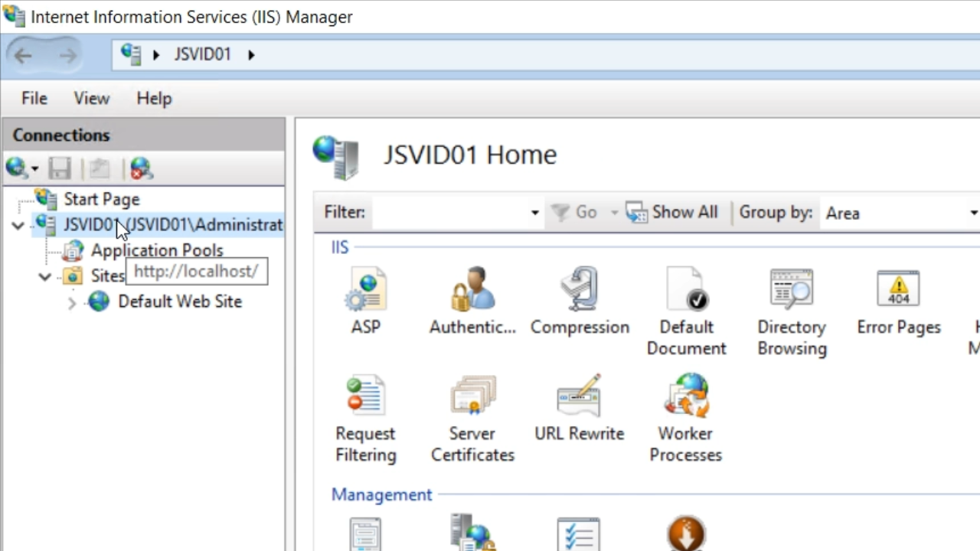
Task: Open the Request Filtering feature
Action: click(365, 398)
